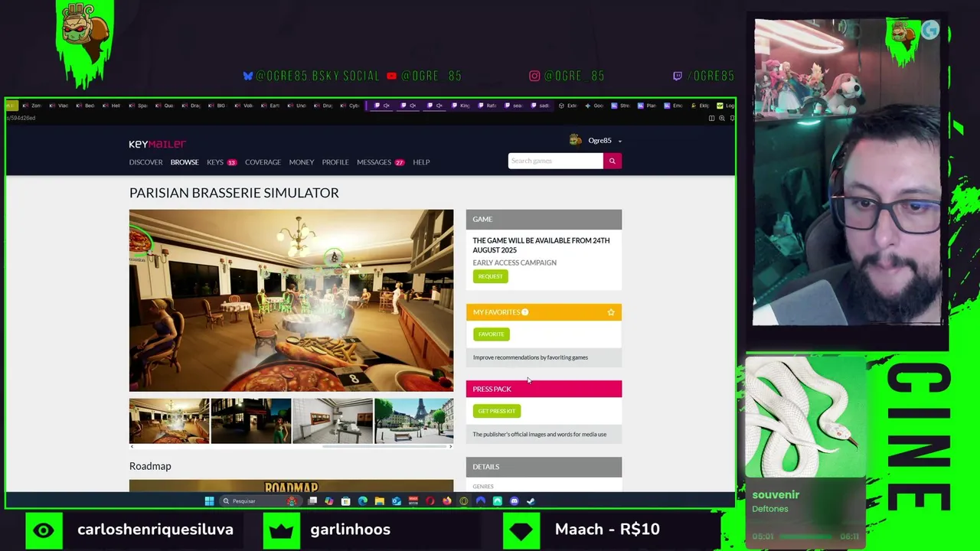The width and height of the screenshot is (980, 551).
Task: Open the Keys menu with 13 badge
Action: pos(221,162)
